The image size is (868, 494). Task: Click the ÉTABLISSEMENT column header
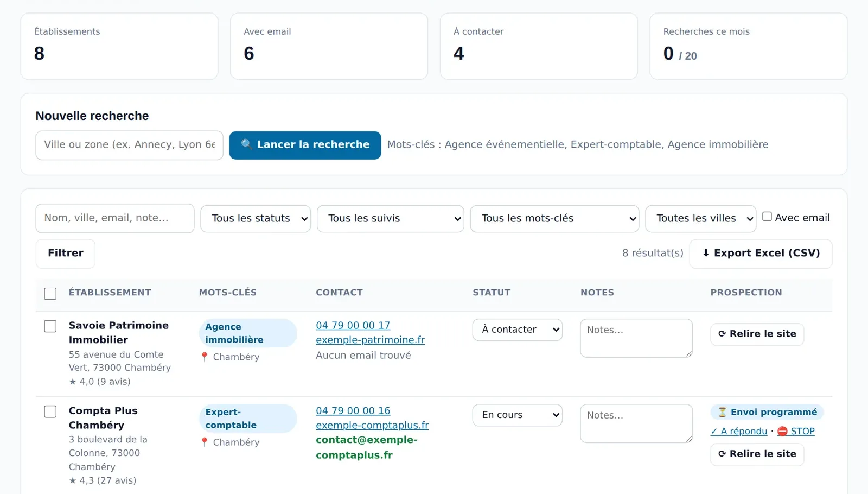pos(110,292)
